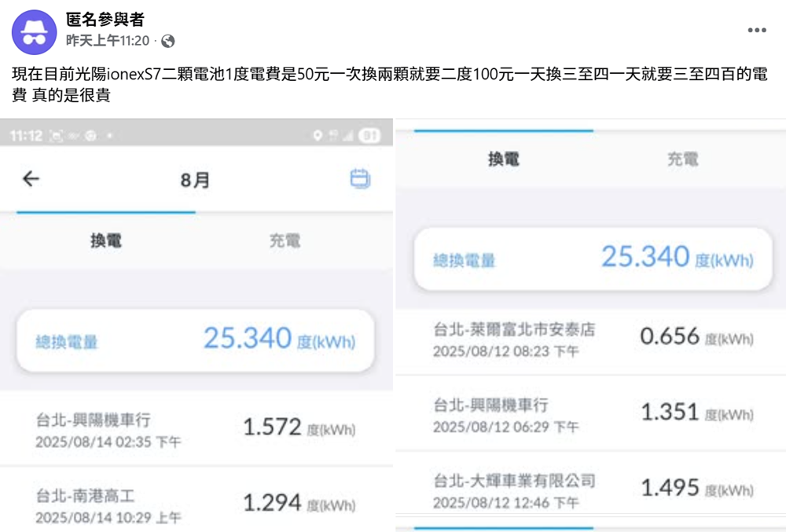
Task: Open the calendar date picker icon beside 8月
Action: (360, 178)
